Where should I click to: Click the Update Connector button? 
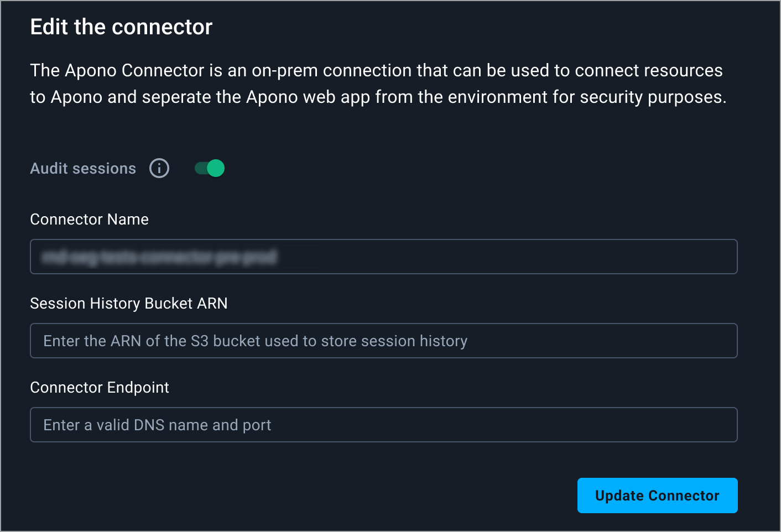pyautogui.click(x=657, y=496)
